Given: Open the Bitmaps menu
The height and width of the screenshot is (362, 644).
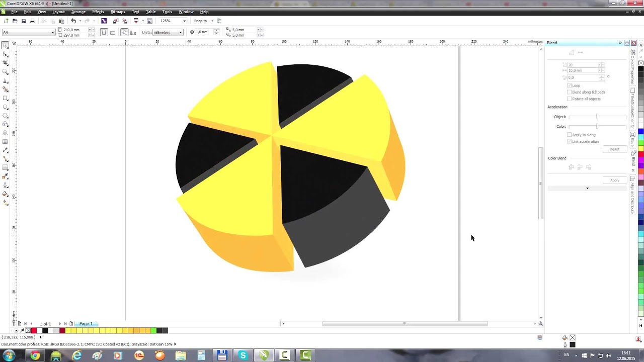Looking at the screenshot, I should pyautogui.click(x=118, y=12).
